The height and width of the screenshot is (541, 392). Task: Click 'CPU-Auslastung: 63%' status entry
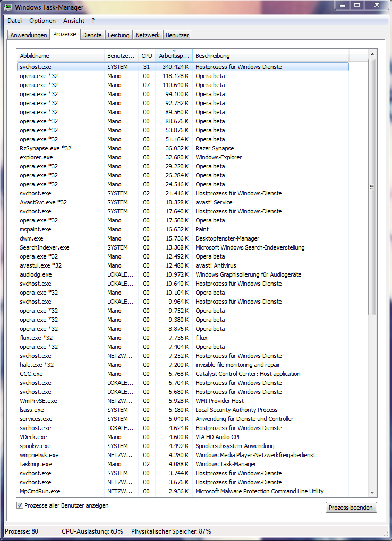click(92, 531)
